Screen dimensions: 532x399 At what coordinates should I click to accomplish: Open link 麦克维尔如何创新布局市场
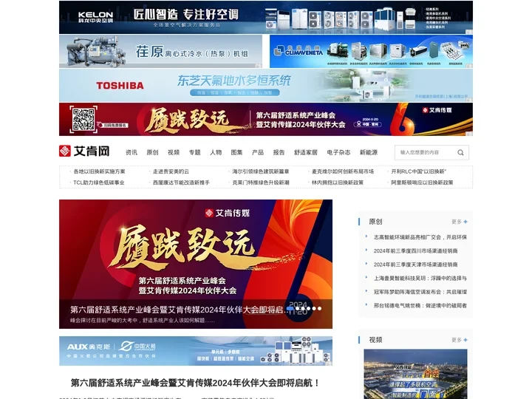(x=343, y=171)
